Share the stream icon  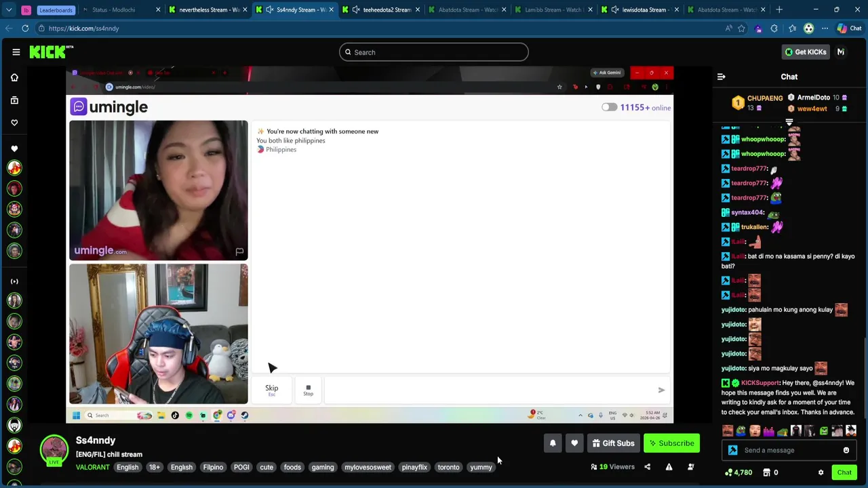click(x=647, y=467)
